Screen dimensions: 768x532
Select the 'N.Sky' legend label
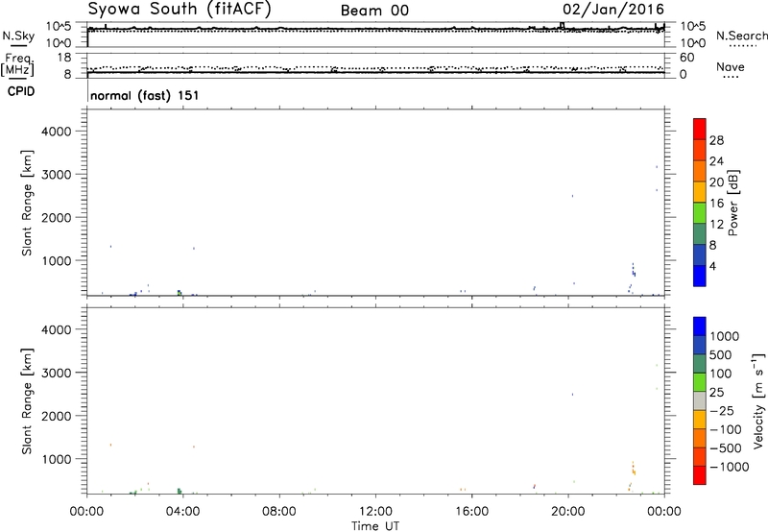point(18,36)
